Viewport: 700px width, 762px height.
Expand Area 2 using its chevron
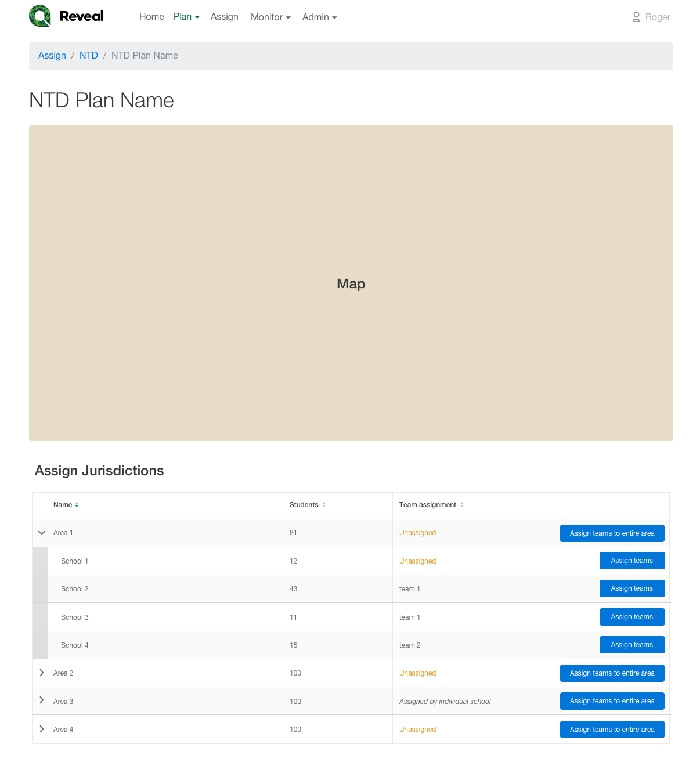tap(41, 673)
